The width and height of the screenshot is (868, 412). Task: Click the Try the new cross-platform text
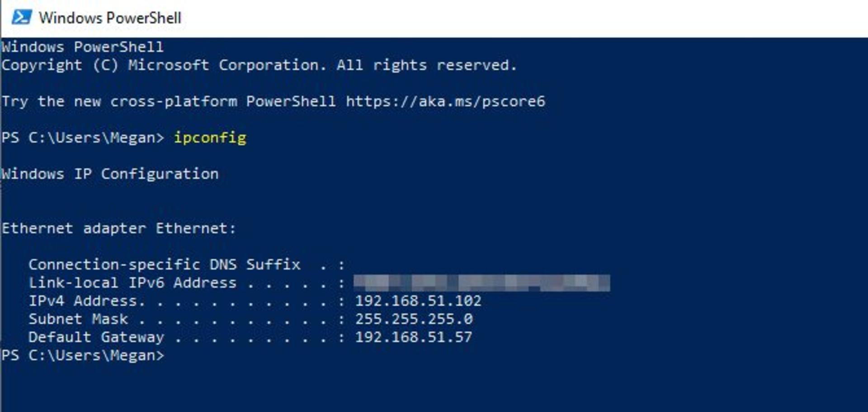(119, 101)
